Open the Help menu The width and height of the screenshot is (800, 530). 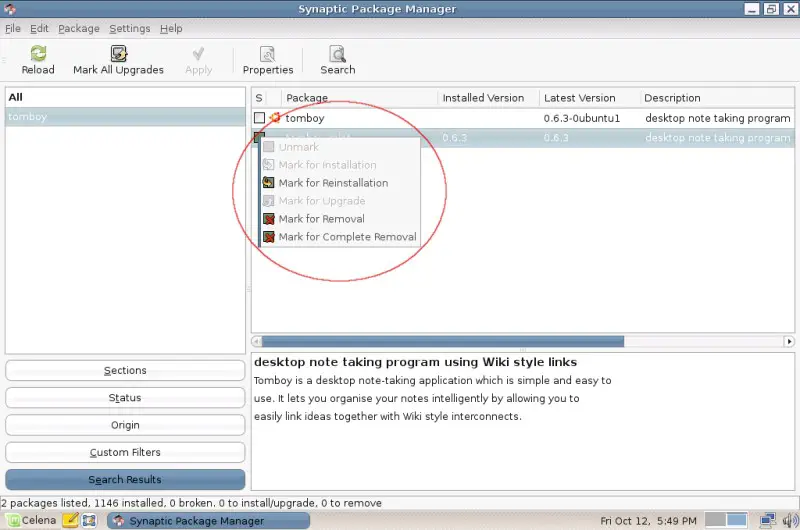click(x=171, y=29)
